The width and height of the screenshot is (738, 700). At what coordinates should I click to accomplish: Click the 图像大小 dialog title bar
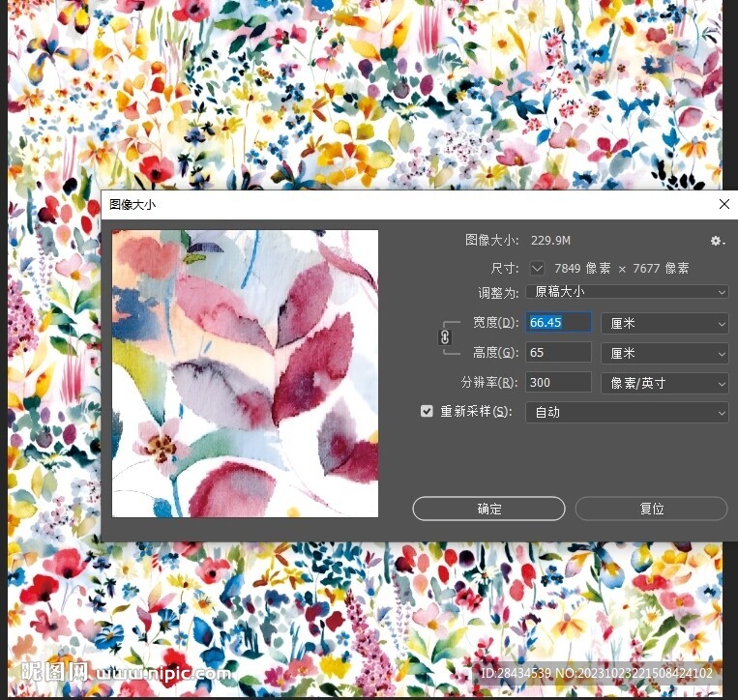coord(387,204)
